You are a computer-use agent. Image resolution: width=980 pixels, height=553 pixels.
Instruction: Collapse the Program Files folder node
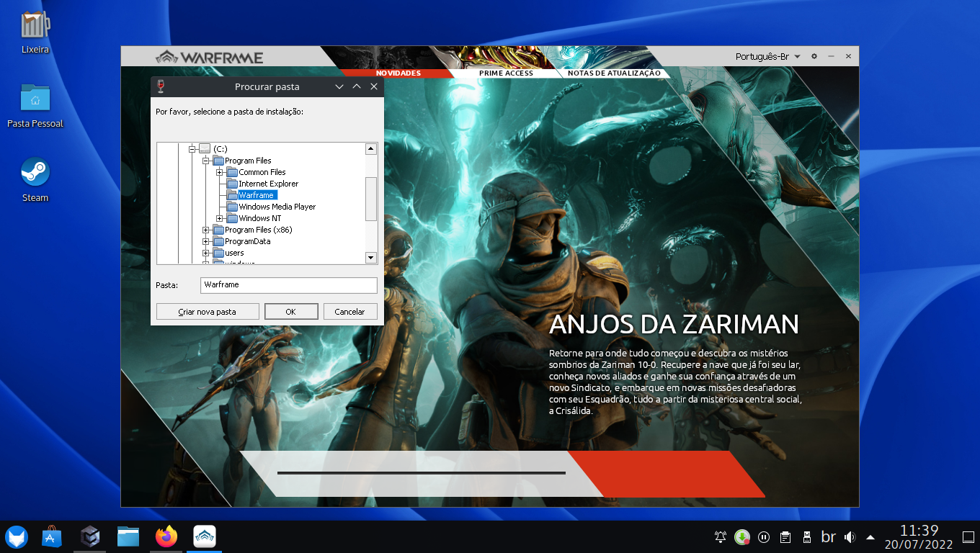pyautogui.click(x=206, y=161)
